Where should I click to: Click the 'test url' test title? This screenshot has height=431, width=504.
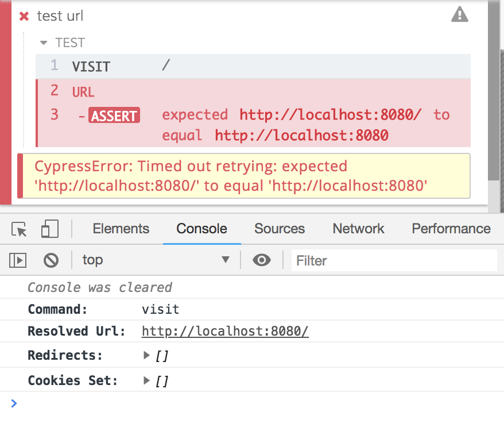[x=60, y=16]
